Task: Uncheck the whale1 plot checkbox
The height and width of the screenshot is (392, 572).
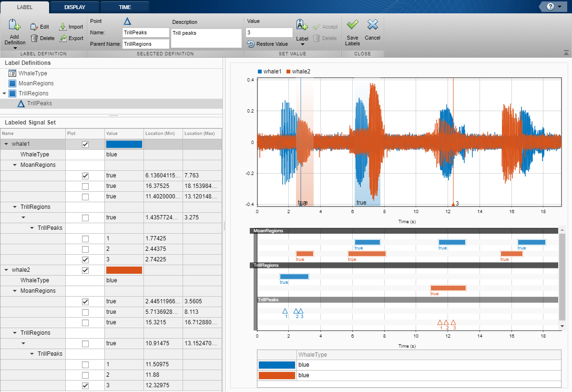Action: (x=85, y=144)
